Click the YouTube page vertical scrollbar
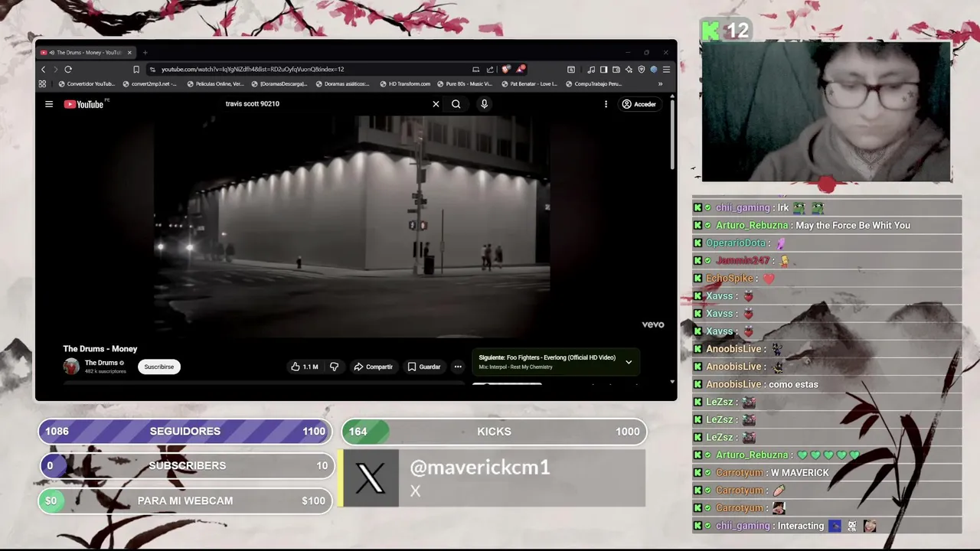Screen dimensions: 980x551 click(x=672, y=134)
